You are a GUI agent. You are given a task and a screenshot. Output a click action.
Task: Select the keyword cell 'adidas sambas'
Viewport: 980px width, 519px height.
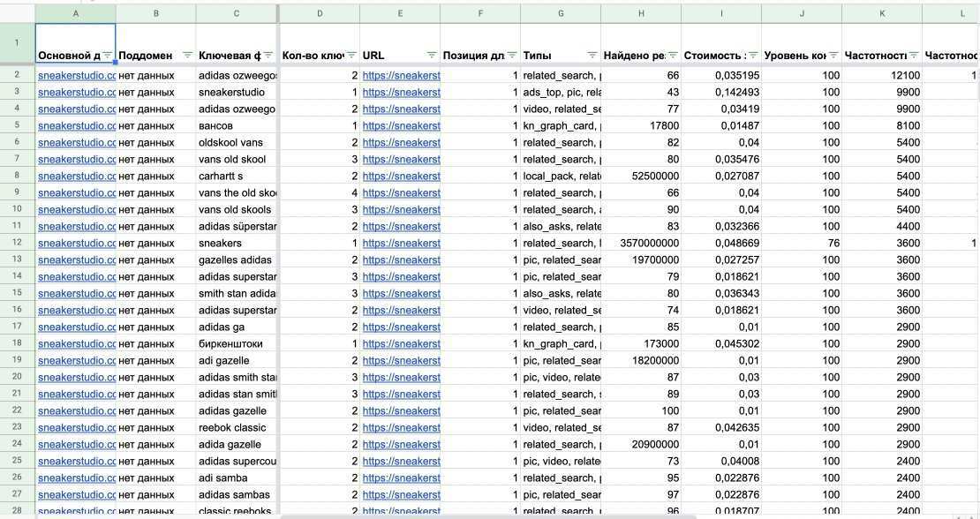point(237,494)
